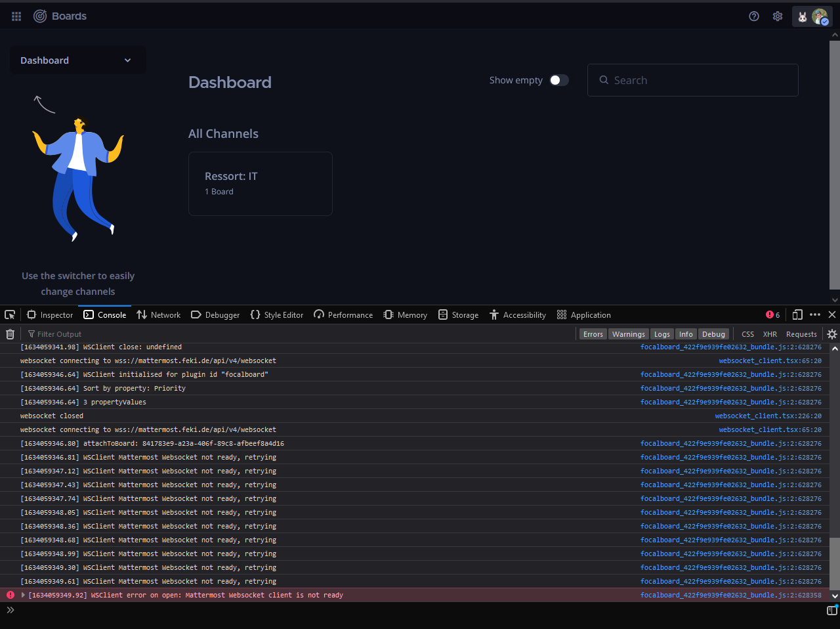This screenshot has height=629, width=840.
Task: Toggle the Requests filter
Action: tap(802, 334)
